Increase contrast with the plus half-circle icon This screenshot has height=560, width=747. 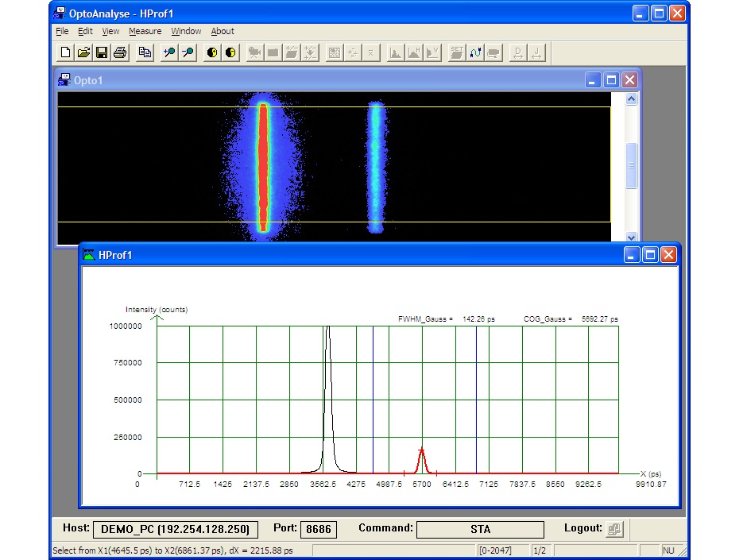coord(212,52)
